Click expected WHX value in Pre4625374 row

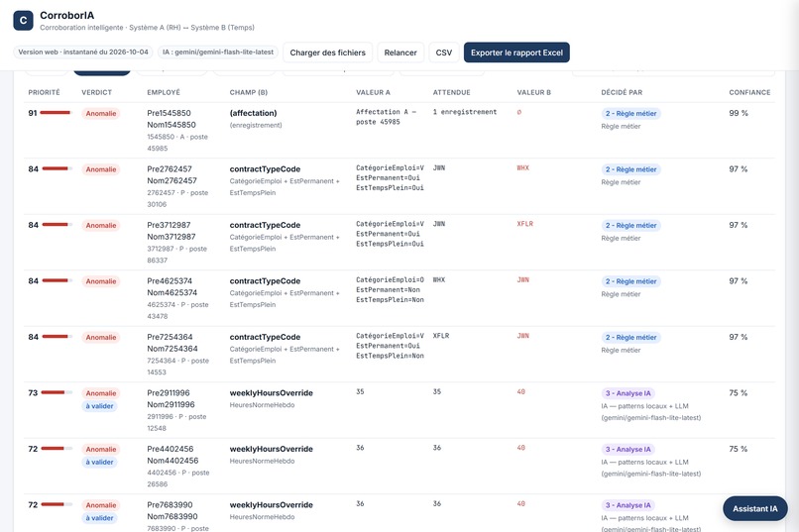pos(439,279)
